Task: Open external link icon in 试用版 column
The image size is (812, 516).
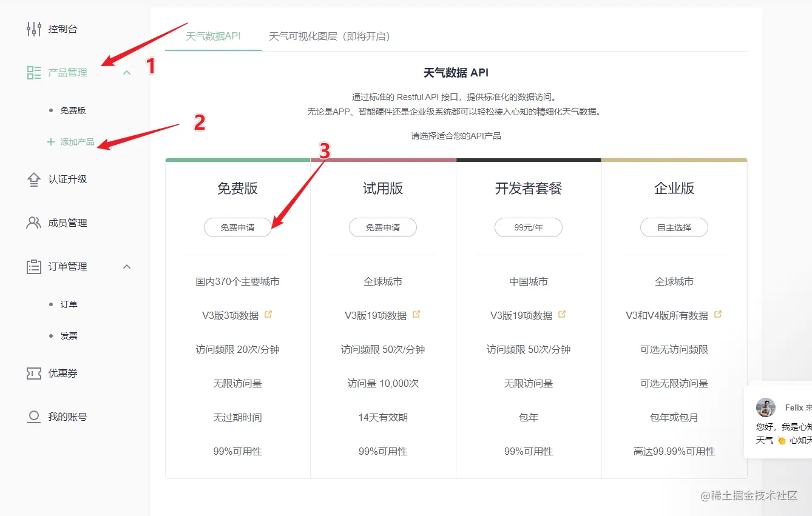Action: [x=416, y=315]
